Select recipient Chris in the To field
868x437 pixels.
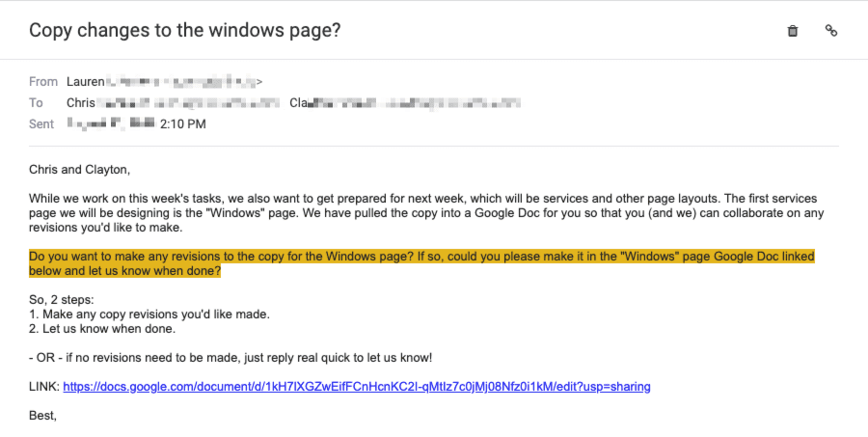[81, 103]
